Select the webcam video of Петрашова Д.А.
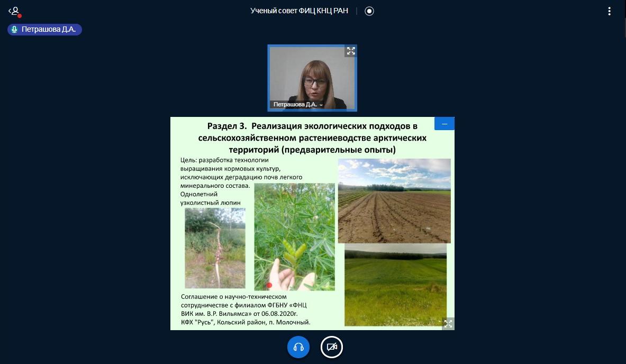Screen dimensions: 626x364 pyautogui.click(x=312, y=78)
